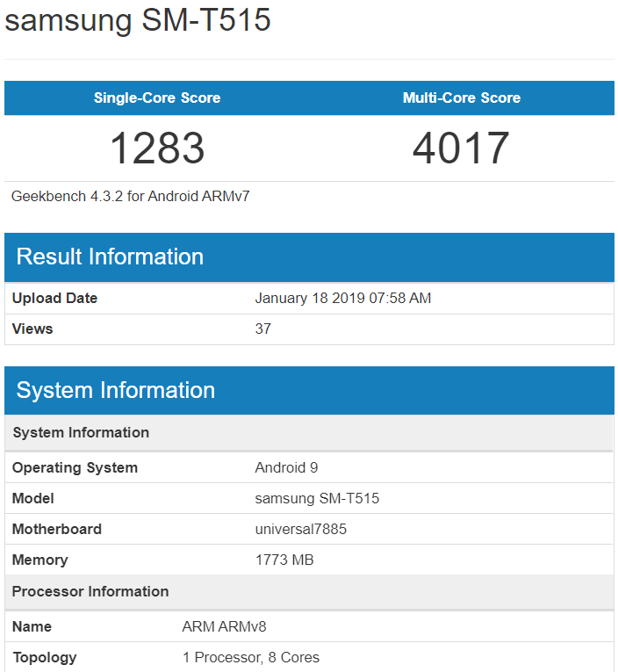Select the Topology label
Image resolution: width=618 pixels, height=672 pixels.
[x=45, y=657]
